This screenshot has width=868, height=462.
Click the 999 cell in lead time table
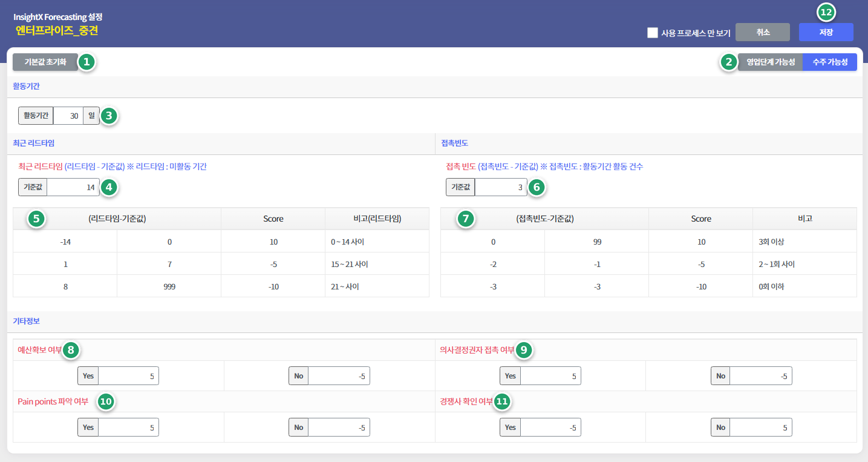[169, 286]
